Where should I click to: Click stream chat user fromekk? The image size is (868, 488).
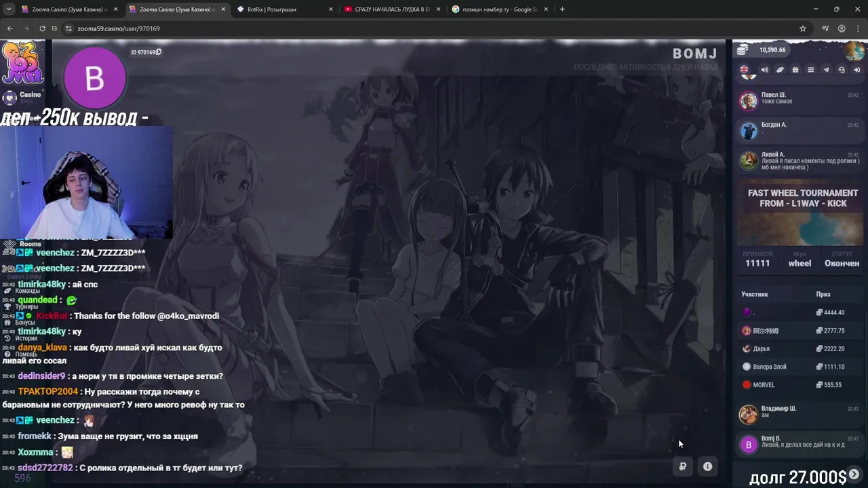pyautogui.click(x=34, y=436)
